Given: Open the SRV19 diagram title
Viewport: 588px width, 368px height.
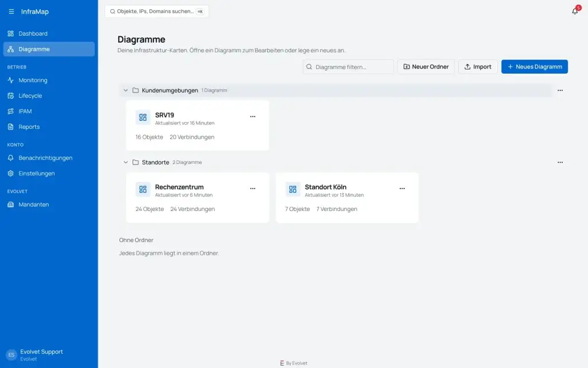Looking at the screenshot, I should 165,115.
